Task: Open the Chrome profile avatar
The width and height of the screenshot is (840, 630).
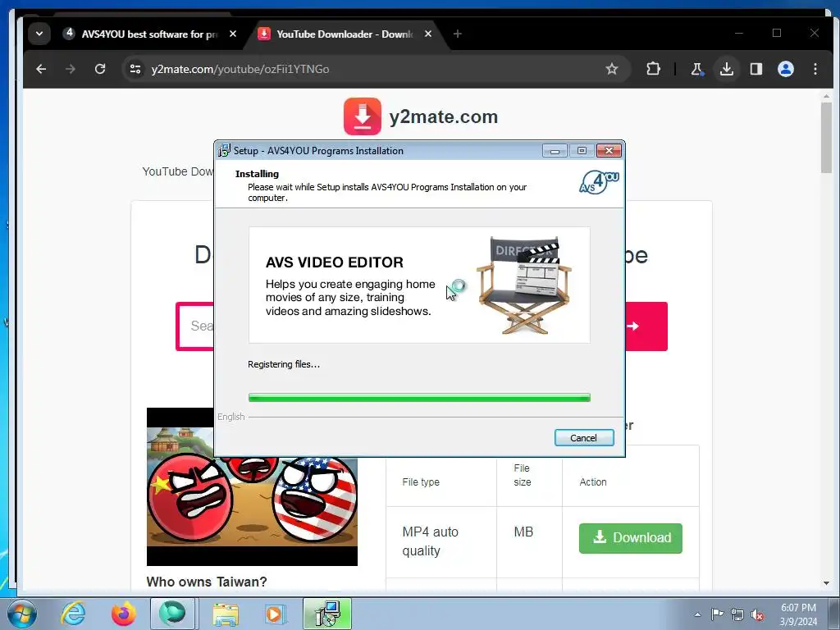Action: 785,69
